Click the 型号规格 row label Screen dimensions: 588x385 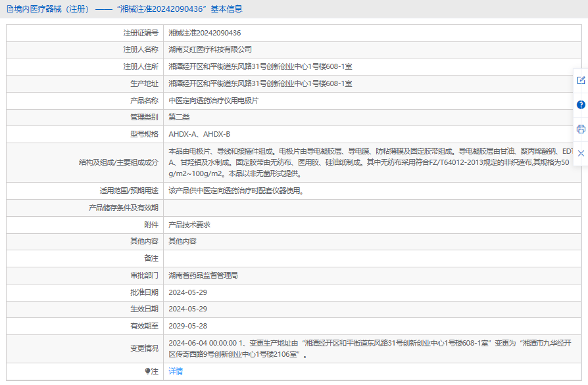coord(144,134)
